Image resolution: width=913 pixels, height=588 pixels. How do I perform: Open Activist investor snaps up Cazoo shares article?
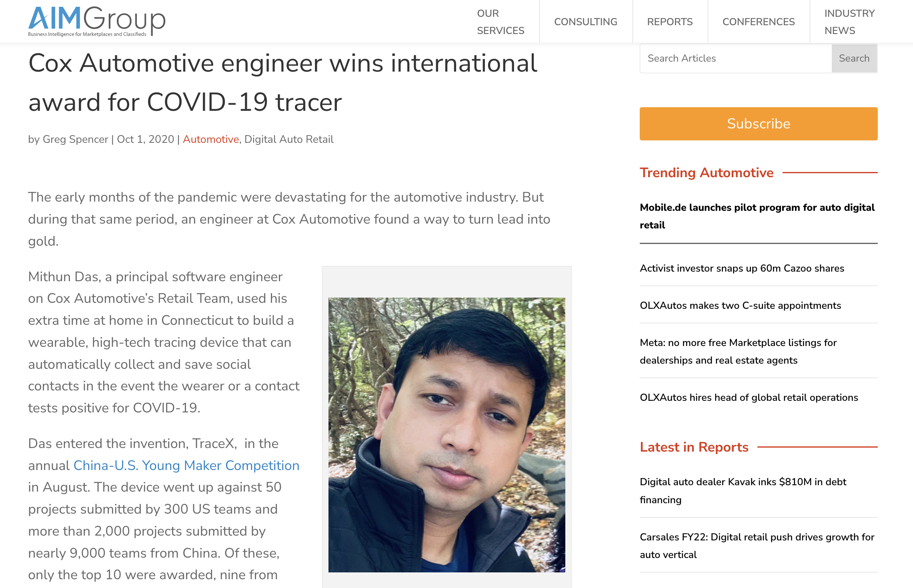742,268
